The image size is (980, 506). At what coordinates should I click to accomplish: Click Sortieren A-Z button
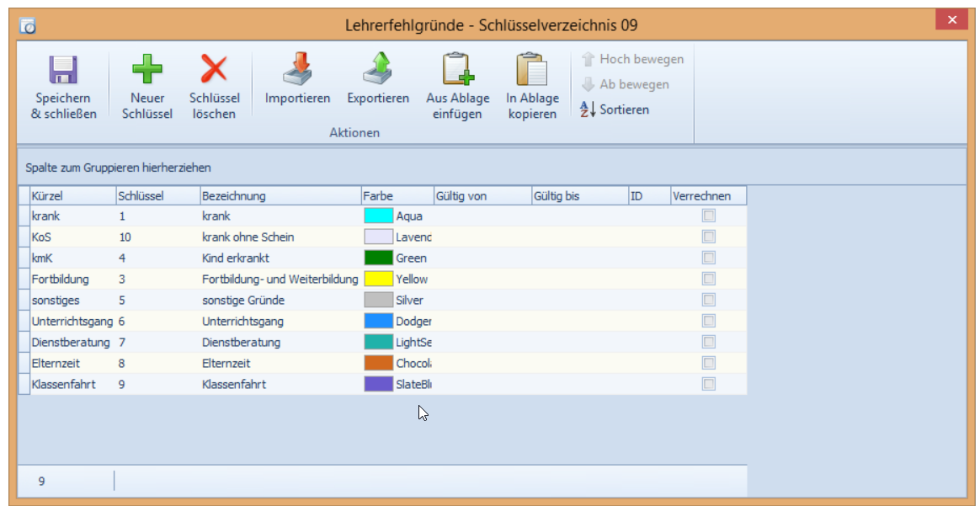pos(615,110)
